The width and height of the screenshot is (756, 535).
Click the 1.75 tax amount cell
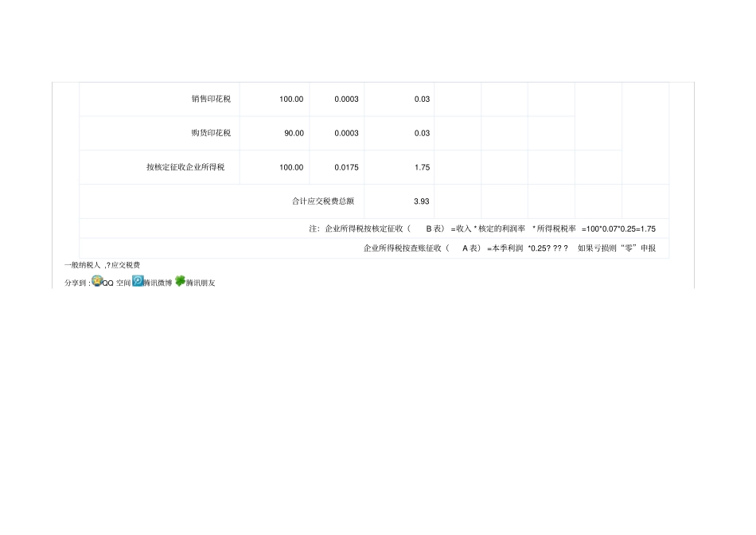[x=422, y=167]
